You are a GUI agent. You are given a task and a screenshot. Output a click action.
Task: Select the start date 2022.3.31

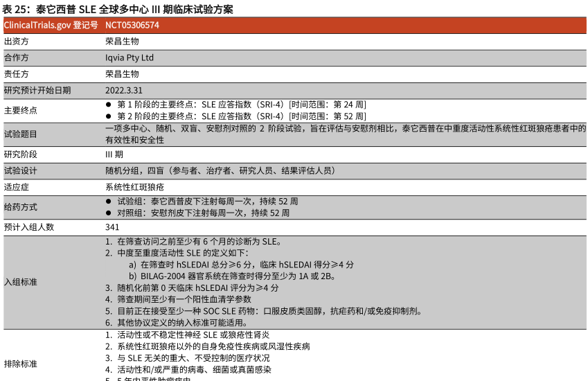click(124, 90)
